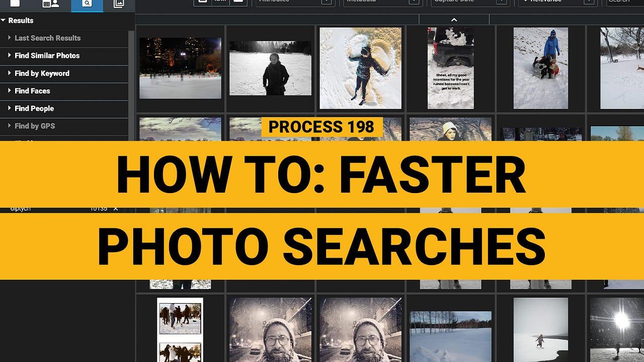The width and height of the screenshot is (644, 362).
Task: Select the right bearded man with glasses portrait
Action: tap(360, 330)
